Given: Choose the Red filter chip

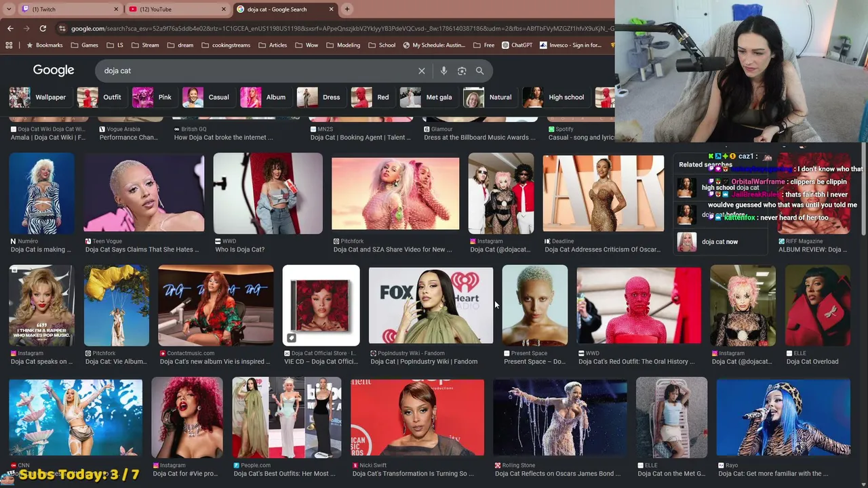Looking at the screenshot, I should tap(371, 97).
